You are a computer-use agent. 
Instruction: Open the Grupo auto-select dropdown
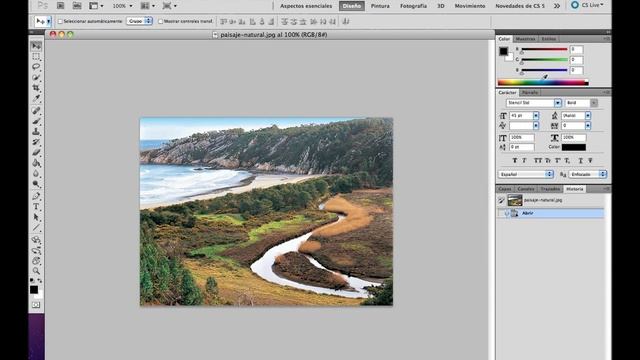(139, 21)
